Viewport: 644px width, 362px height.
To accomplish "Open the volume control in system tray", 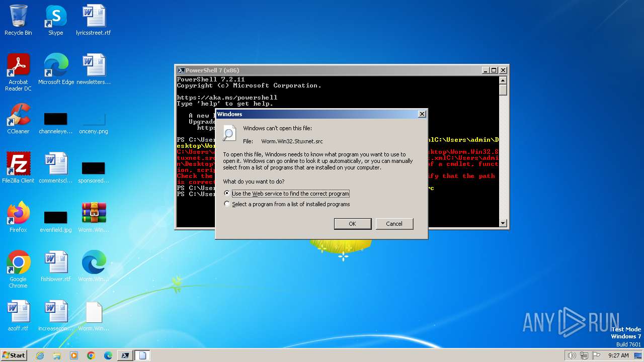I will pyautogui.click(x=572, y=355).
